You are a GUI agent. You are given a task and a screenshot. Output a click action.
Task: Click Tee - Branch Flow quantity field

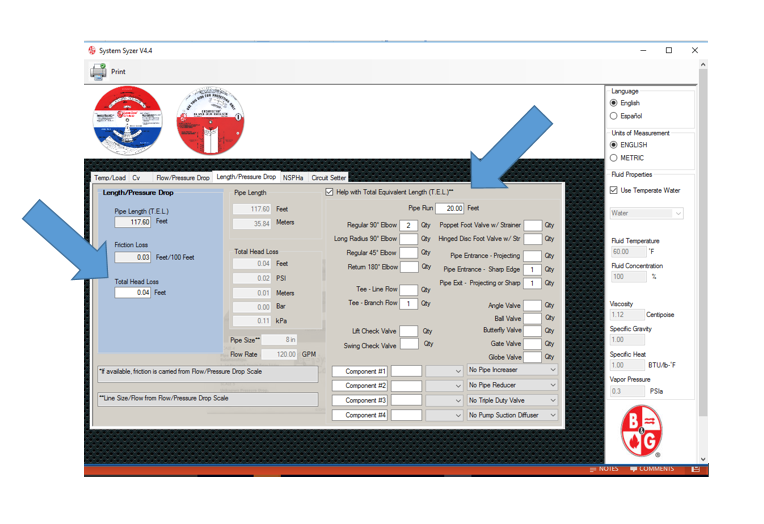pyautogui.click(x=408, y=304)
